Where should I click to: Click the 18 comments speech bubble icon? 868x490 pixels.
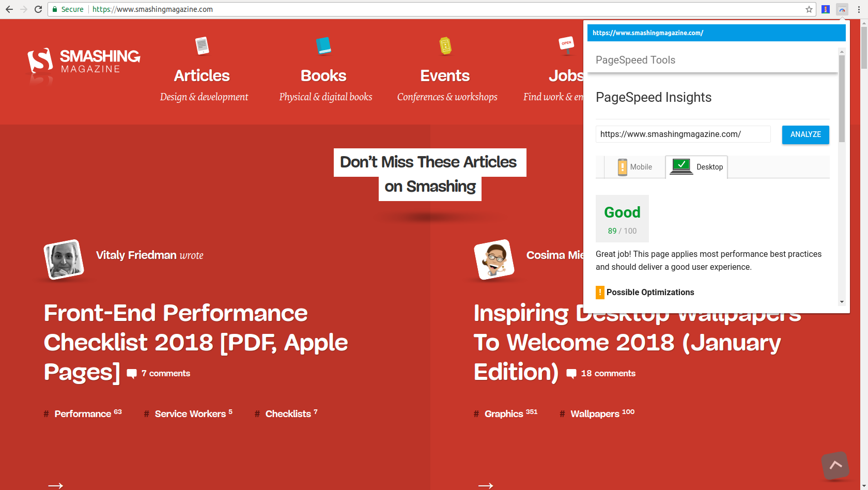(x=571, y=374)
